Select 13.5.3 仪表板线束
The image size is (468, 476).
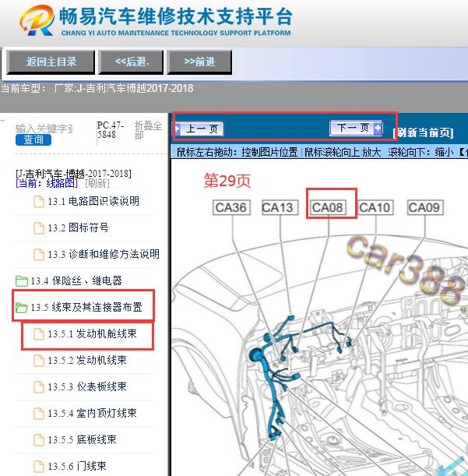click(x=87, y=386)
